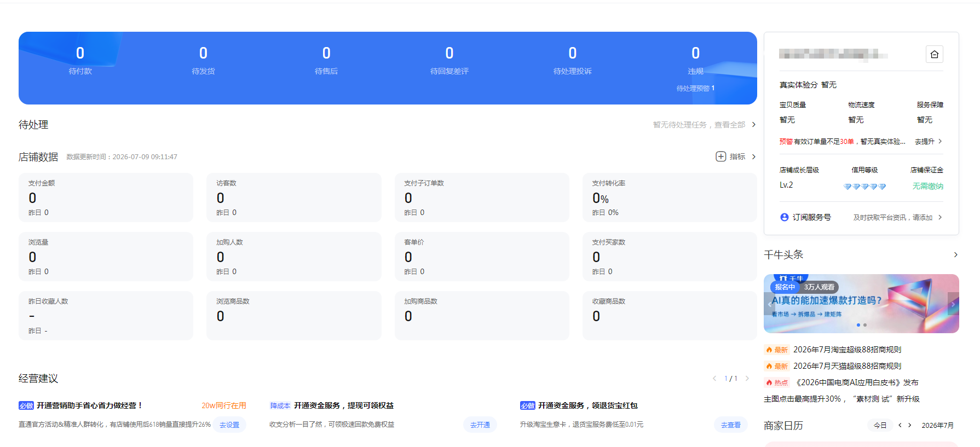This screenshot has height=447, width=980.
Task: Expand the 指标 chevron arrow
Action: pos(754,156)
